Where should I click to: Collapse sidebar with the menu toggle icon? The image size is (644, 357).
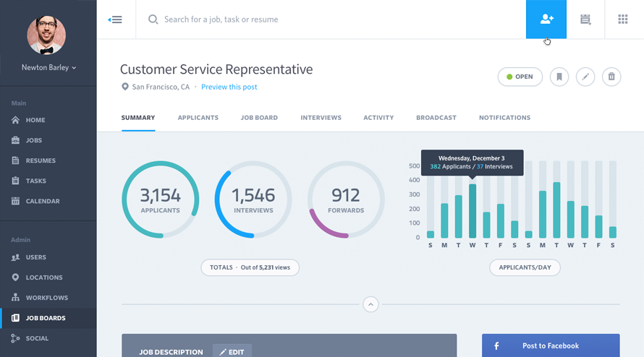tap(115, 20)
